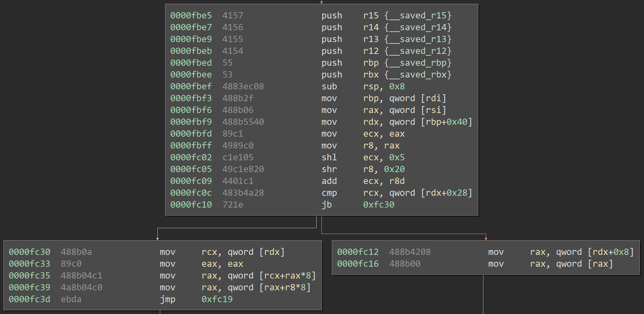Click the __saved_r14 variable annotation
The width and height of the screenshot is (644, 314).
pos(417,27)
